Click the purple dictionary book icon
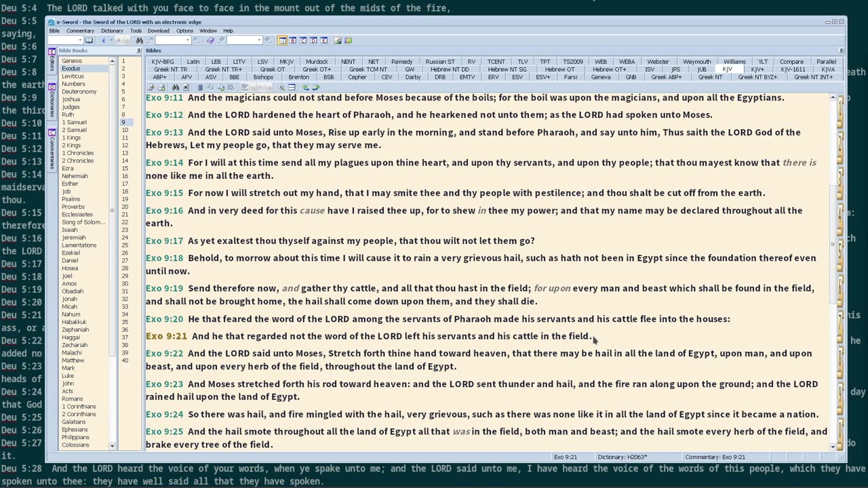 (210, 40)
